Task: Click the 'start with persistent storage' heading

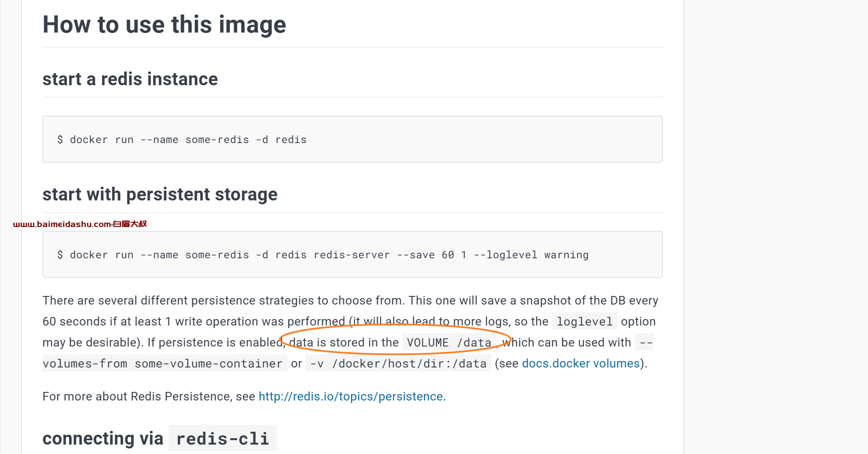Action: coord(160,194)
